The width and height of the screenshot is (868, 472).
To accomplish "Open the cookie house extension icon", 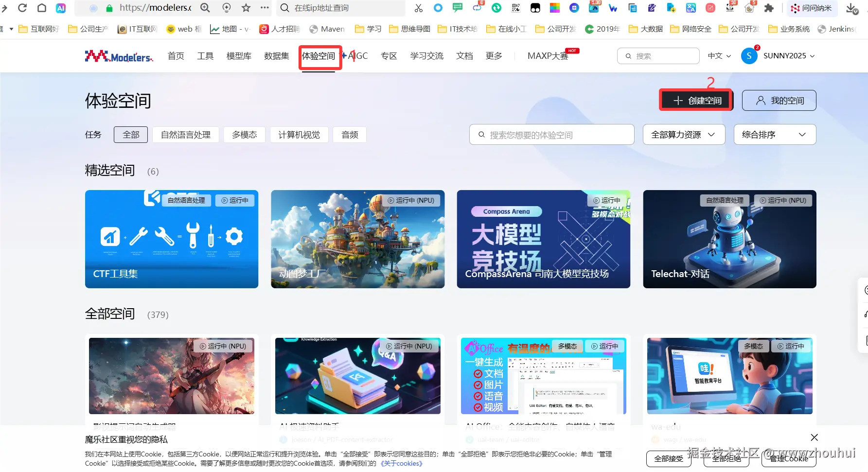I will pos(749,7).
